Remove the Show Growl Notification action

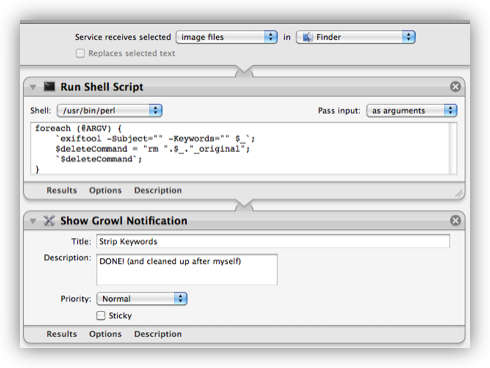tap(455, 220)
